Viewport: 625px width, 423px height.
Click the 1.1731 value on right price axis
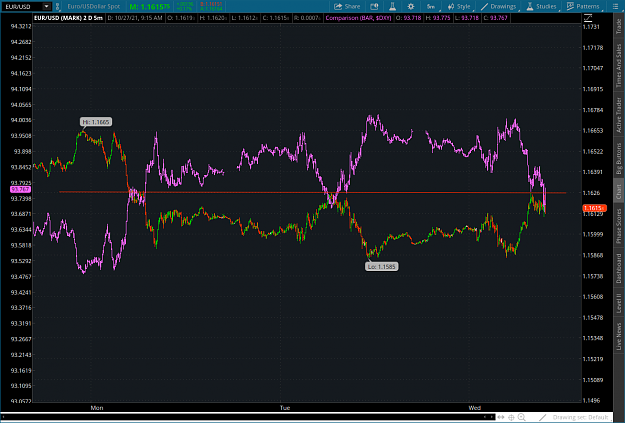click(592, 27)
